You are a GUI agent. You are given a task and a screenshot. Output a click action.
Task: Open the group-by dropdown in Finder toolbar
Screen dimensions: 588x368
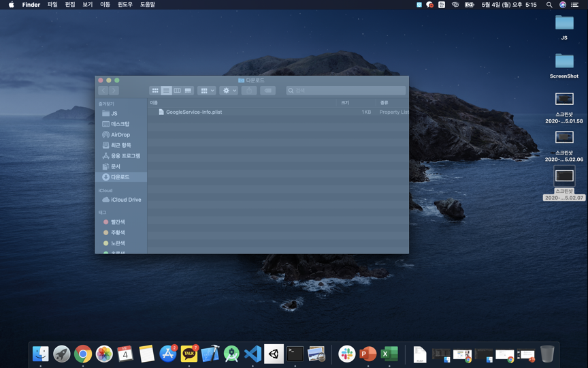(x=207, y=91)
